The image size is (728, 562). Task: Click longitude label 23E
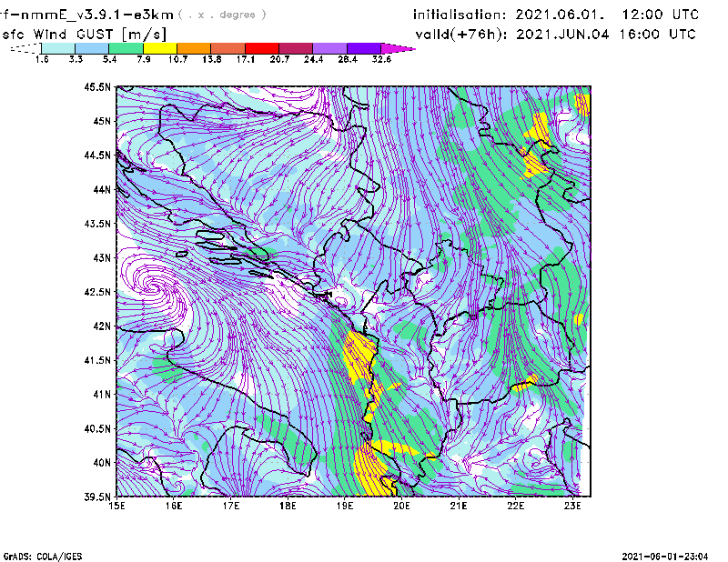(x=572, y=506)
